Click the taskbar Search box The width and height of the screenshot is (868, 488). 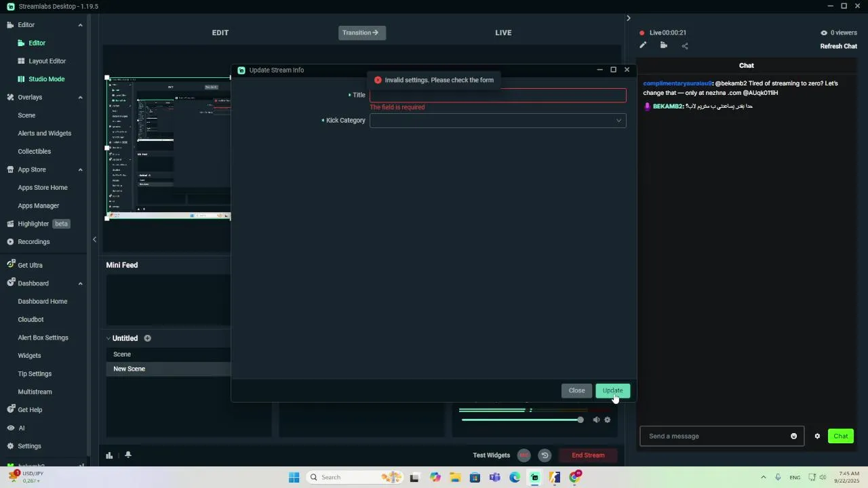click(x=354, y=477)
